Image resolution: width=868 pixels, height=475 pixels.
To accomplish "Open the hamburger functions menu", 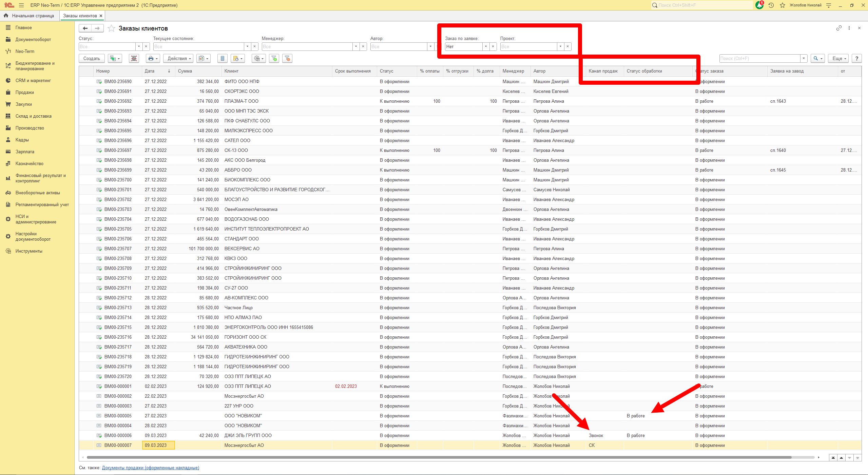I will pyautogui.click(x=21, y=5).
